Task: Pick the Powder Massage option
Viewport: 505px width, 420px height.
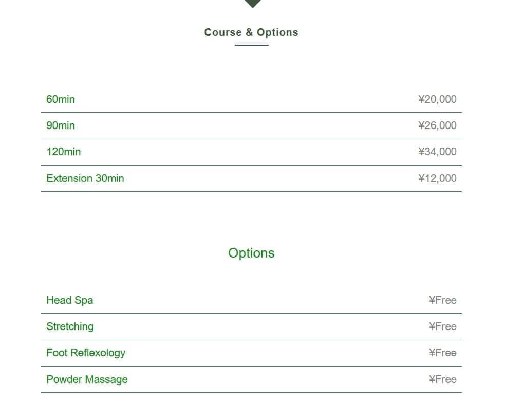Action: point(87,379)
